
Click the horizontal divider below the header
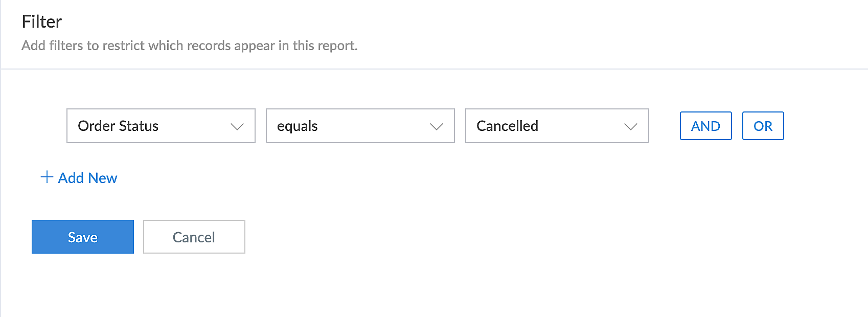(434, 69)
